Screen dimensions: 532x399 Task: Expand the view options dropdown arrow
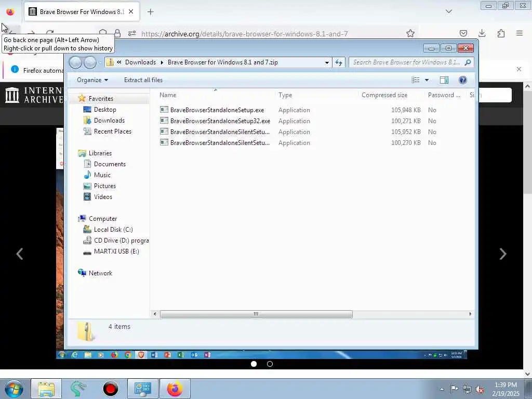coord(427,80)
